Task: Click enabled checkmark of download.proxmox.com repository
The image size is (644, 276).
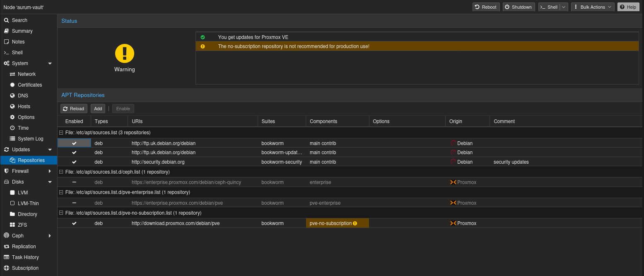Action: [74, 223]
